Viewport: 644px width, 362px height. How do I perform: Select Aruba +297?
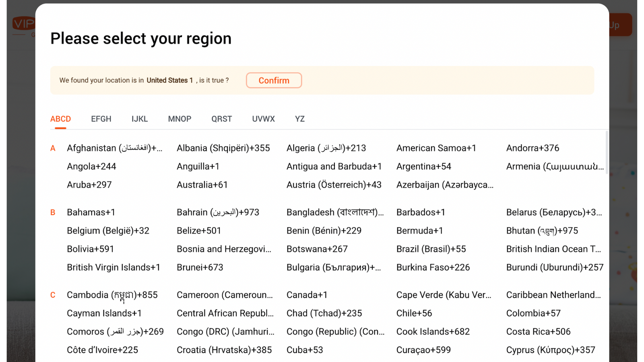coord(89,185)
